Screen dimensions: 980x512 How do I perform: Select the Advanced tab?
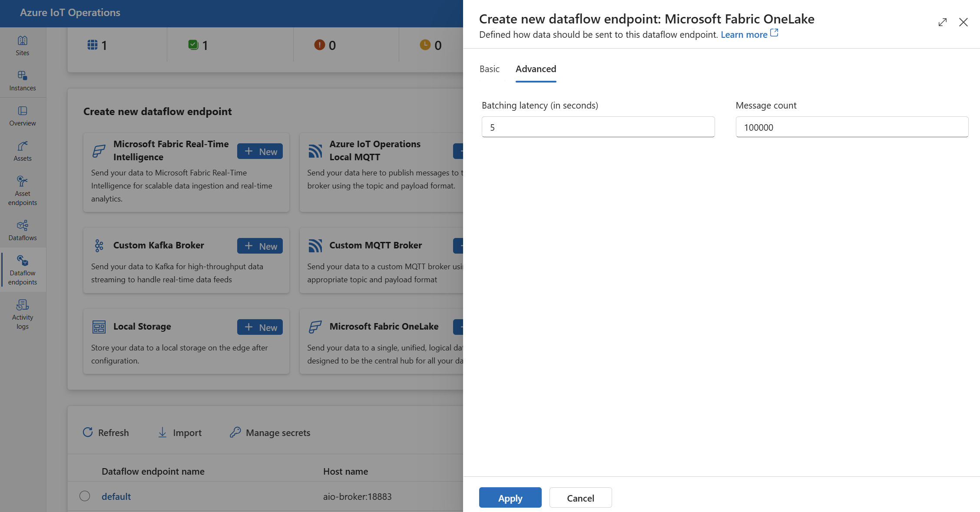point(535,67)
